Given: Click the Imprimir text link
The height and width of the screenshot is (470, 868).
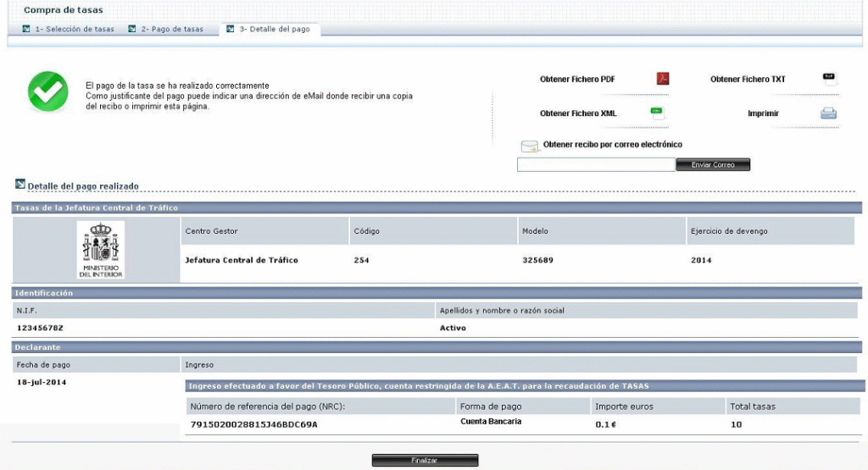Looking at the screenshot, I should [x=763, y=113].
